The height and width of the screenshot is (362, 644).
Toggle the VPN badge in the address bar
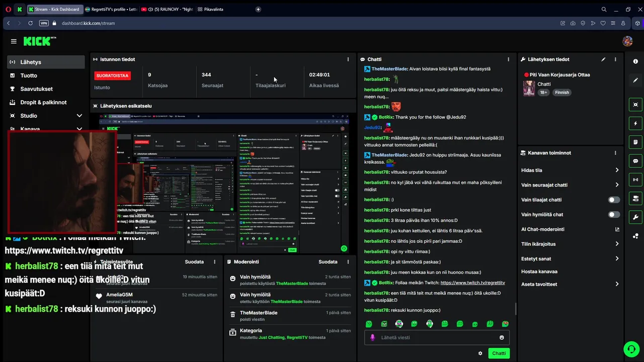[x=44, y=23]
